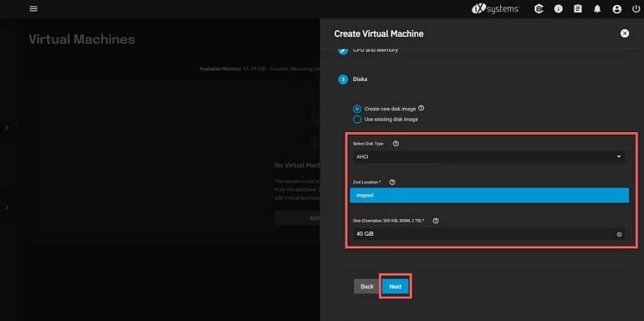This screenshot has height=321, width=644.
Task: Open the info icon in top bar
Action: coord(558,8)
